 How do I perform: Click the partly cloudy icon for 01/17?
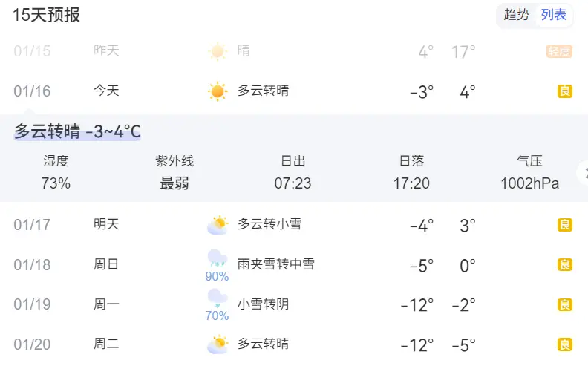coord(218,225)
